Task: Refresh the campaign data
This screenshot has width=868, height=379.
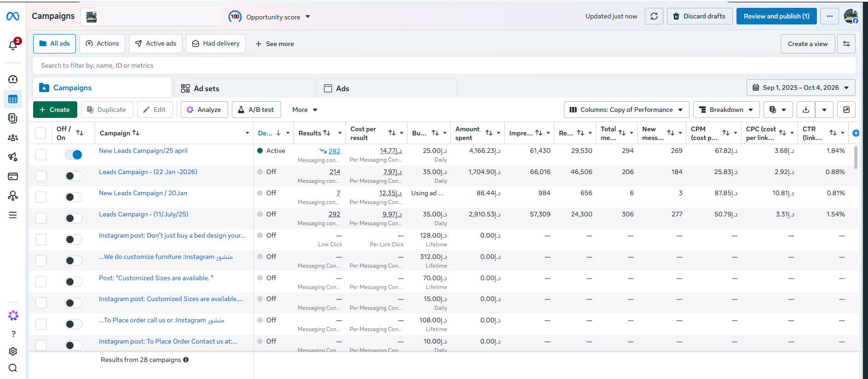Action: (x=654, y=17)
